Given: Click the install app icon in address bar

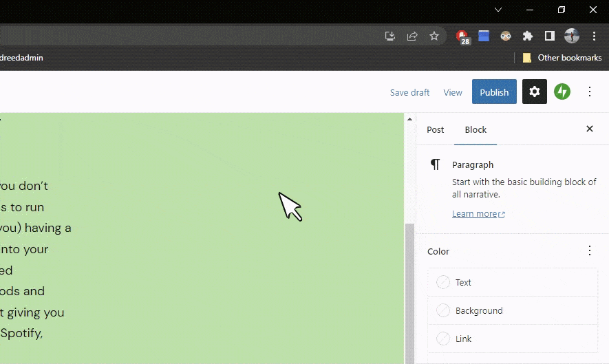Looking at the screenshot, I should click(390, 36).
